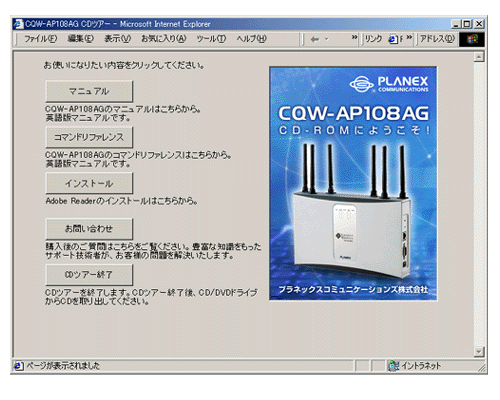Click the page icon in status bar
The height and width of the screenshot is (400, 500).
point(19,366)
